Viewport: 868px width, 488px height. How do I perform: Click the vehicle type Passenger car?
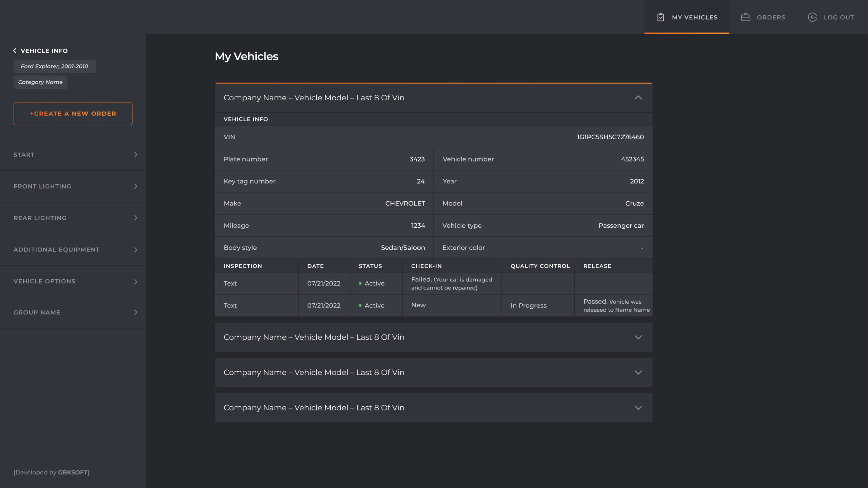click(621, 226)
